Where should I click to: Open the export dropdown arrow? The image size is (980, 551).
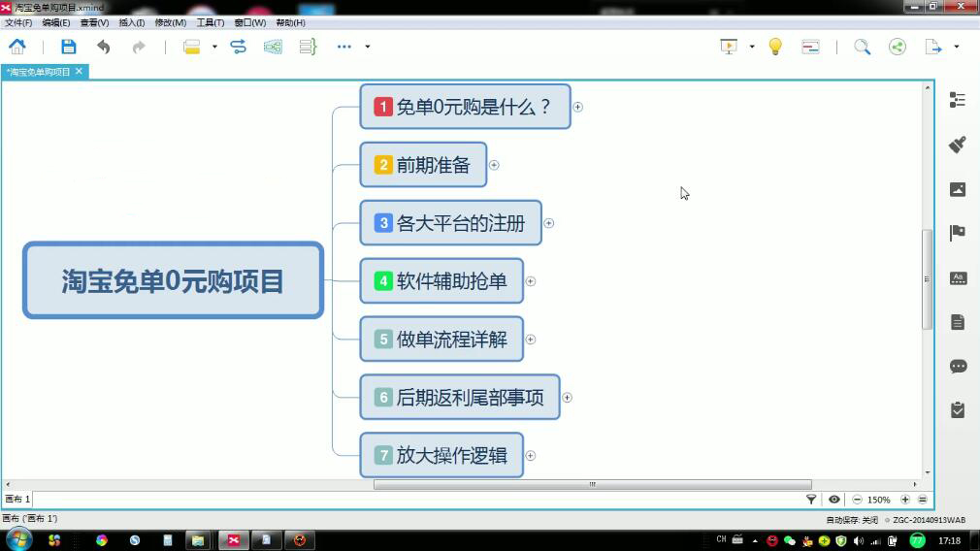tap(957, 47)
